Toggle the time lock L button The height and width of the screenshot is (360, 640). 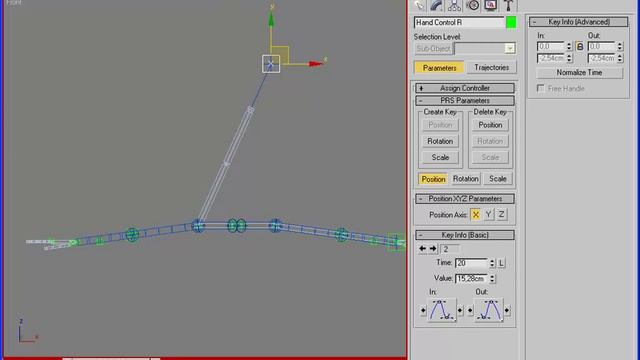501,263
